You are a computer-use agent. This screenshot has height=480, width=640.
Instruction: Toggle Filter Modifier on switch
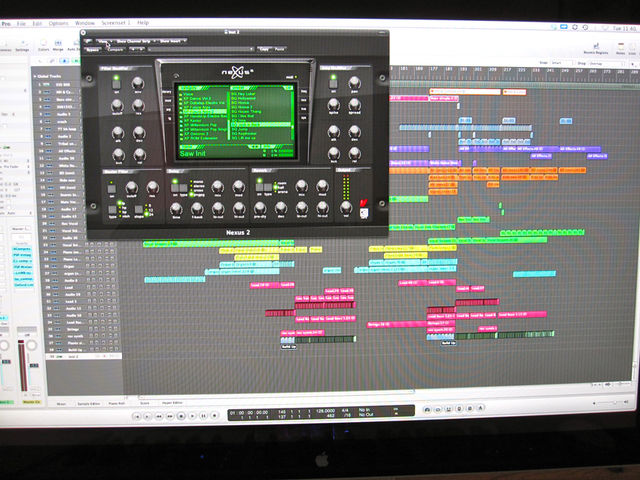[x=116, y=83]
